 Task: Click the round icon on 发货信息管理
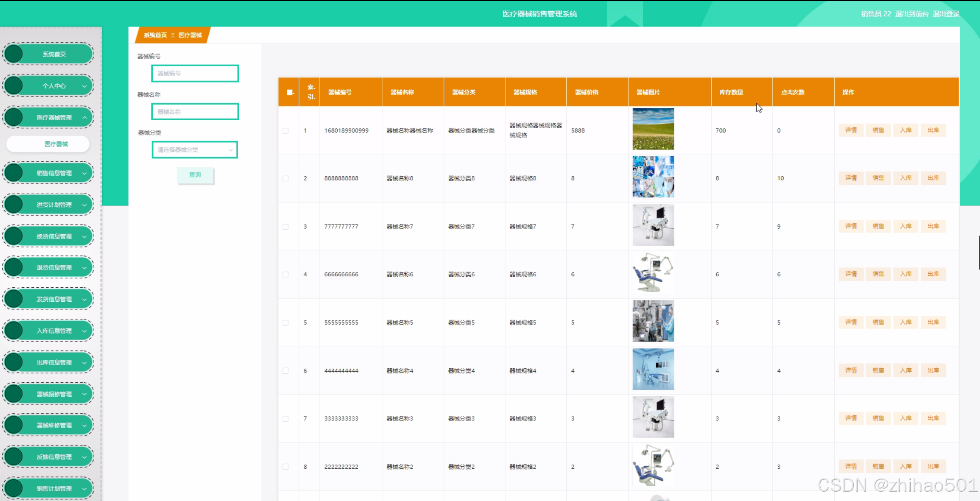tap(14, 299)
